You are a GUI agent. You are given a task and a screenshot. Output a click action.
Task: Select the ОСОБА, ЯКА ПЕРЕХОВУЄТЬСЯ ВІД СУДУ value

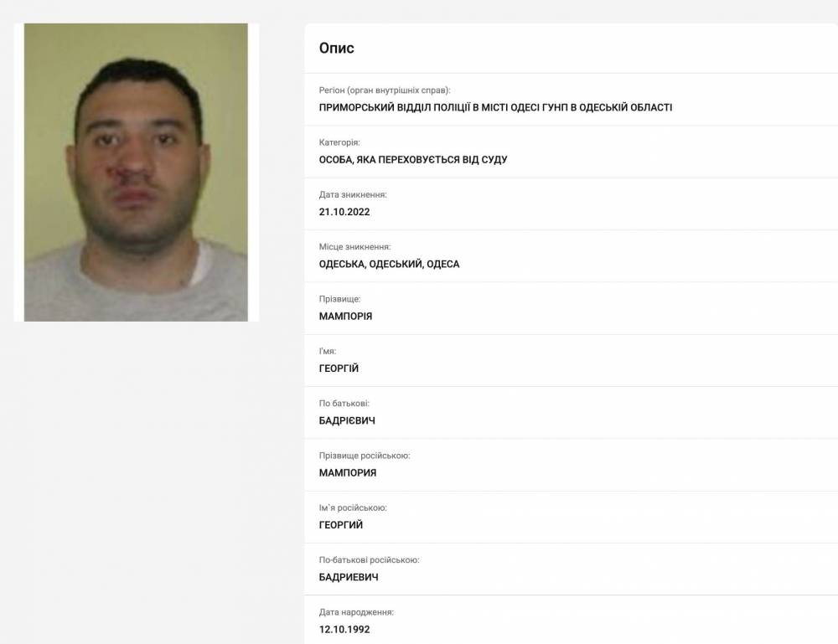pos(413,160)
